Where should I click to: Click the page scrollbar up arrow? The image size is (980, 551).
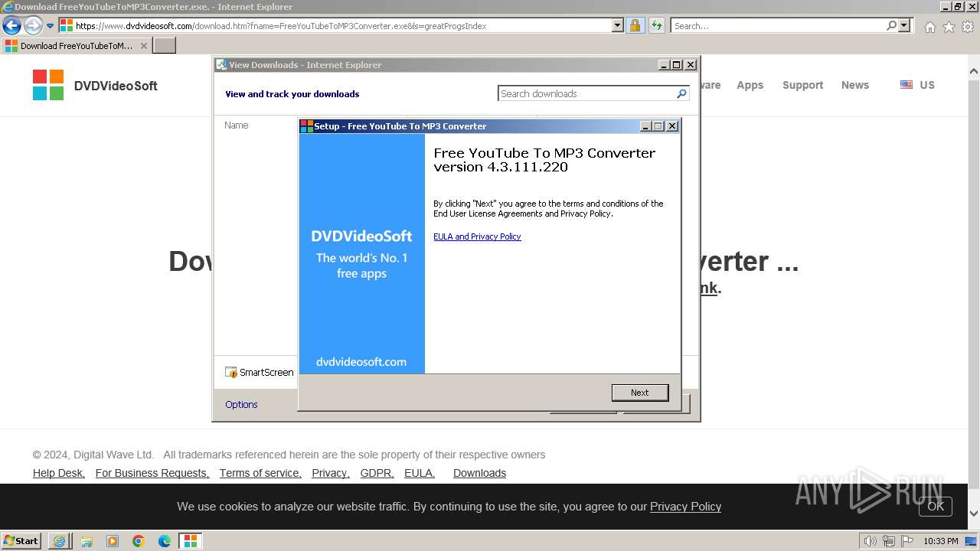[974, 72]
